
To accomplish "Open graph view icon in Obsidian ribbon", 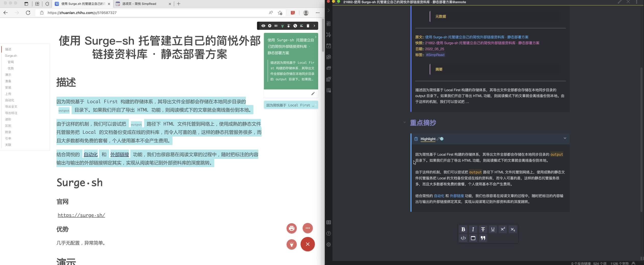I will (329, 35).
